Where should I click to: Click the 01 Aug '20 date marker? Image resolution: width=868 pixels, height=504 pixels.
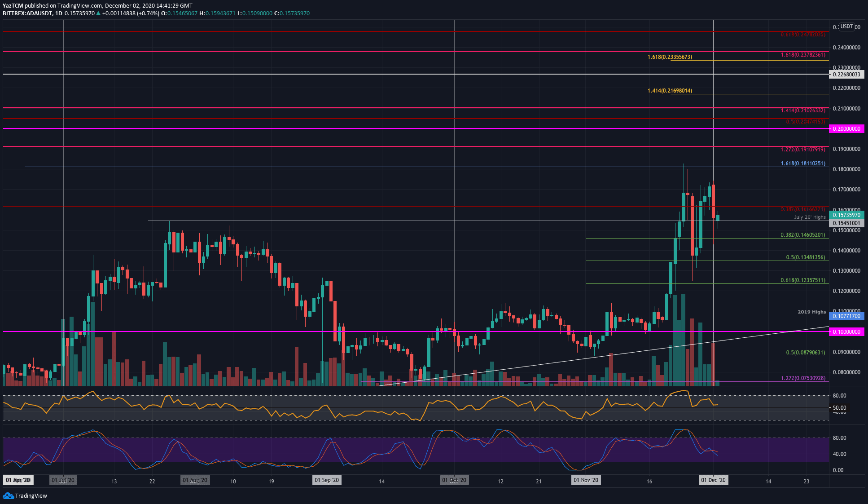point(195,480)
